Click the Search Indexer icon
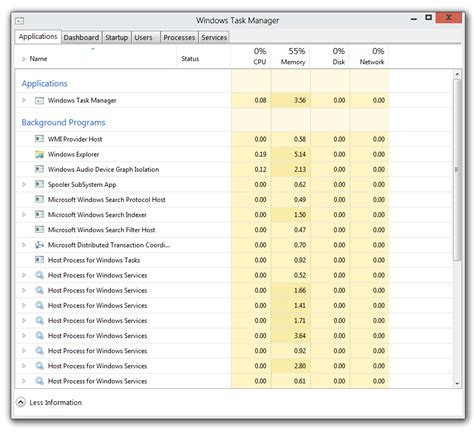 [39, 214]
